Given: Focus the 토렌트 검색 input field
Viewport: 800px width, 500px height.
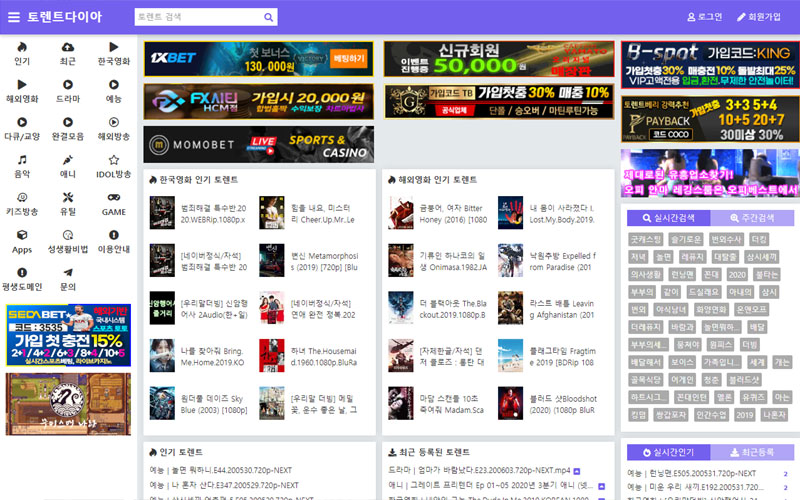Looking at the screenshot, I should [199, 17].
